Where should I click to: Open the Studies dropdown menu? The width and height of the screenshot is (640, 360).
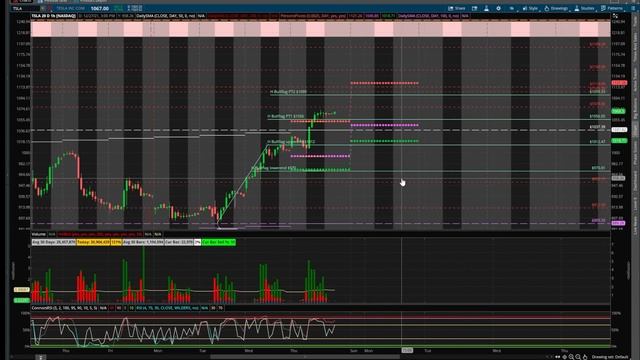click(584, 8)
